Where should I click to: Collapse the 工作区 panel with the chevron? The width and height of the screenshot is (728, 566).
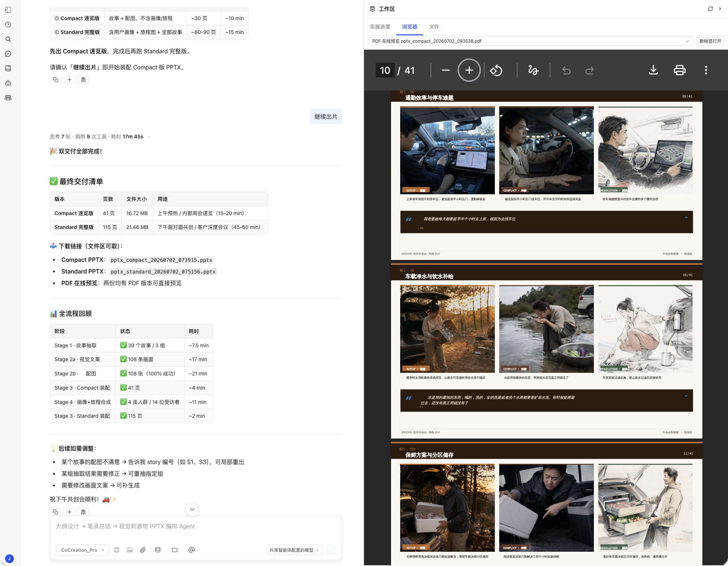(720, 9)
